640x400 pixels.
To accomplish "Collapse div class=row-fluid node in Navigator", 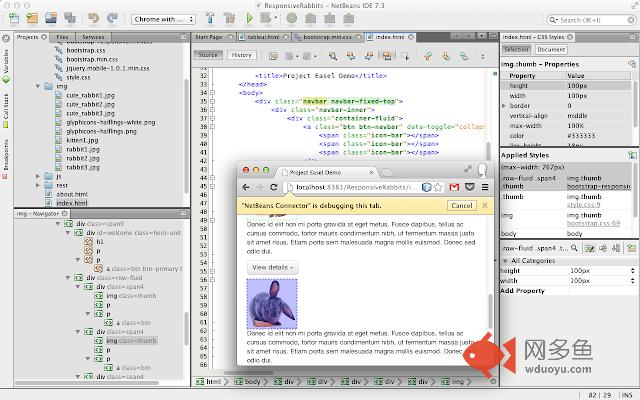I will 68,278.
